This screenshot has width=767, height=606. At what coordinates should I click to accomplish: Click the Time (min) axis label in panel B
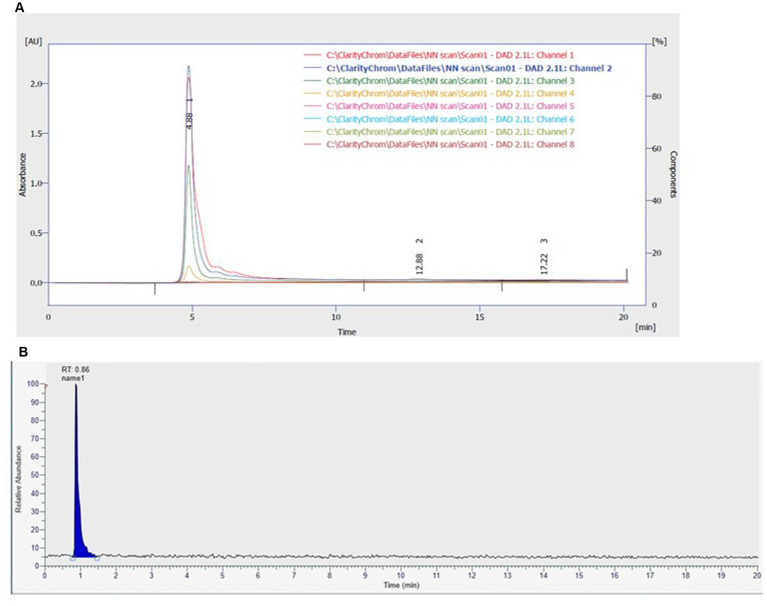point(401,585)
